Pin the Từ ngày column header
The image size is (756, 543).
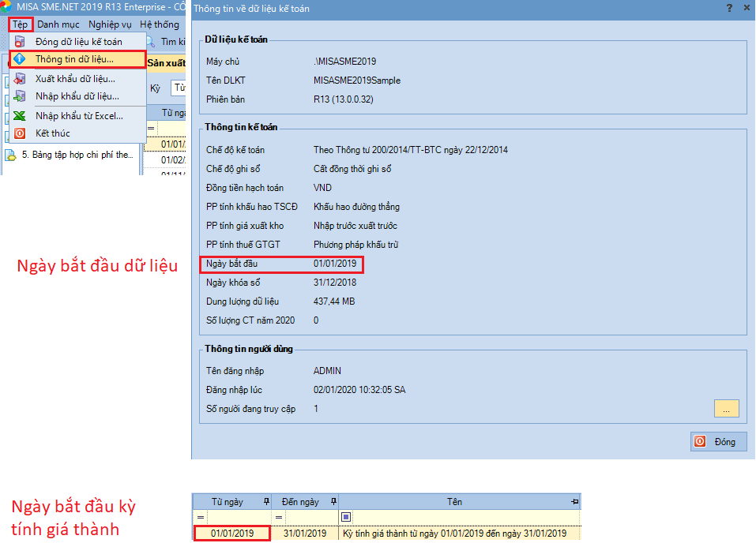coord(265,502)
